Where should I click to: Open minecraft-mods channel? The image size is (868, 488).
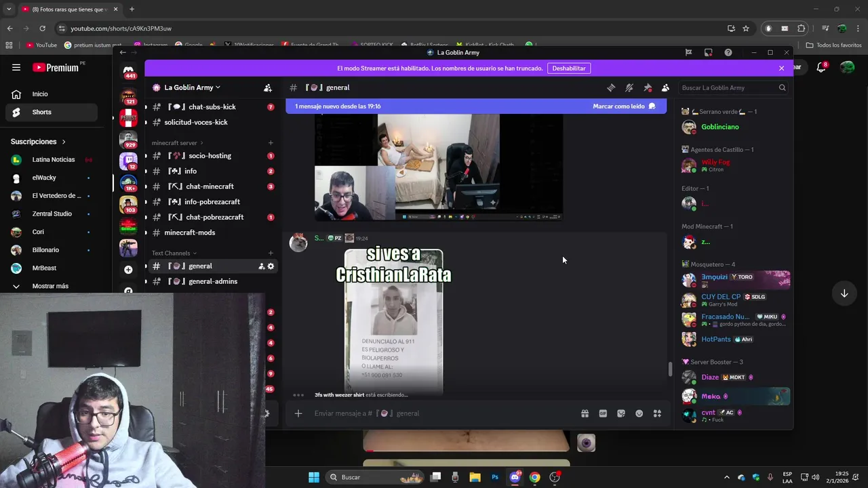click(x=212, y=232)
